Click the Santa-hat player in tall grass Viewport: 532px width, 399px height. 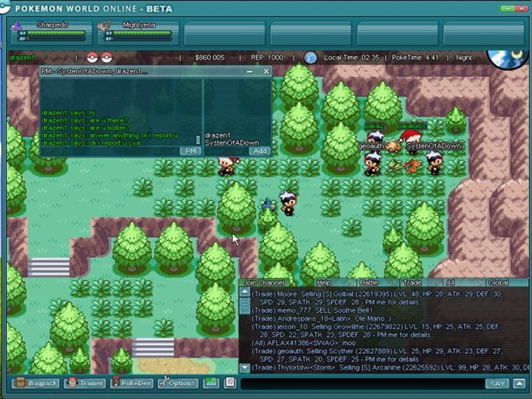tap(227, 166)
